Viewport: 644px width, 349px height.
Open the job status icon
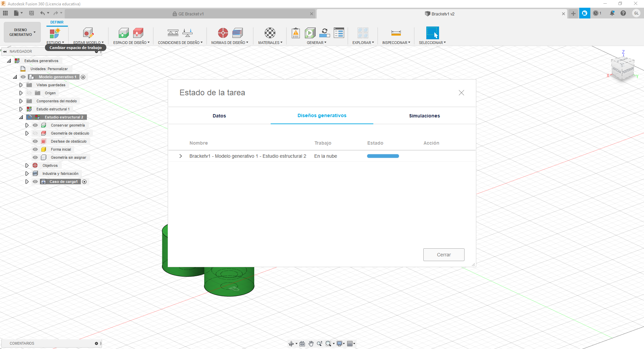324,33
